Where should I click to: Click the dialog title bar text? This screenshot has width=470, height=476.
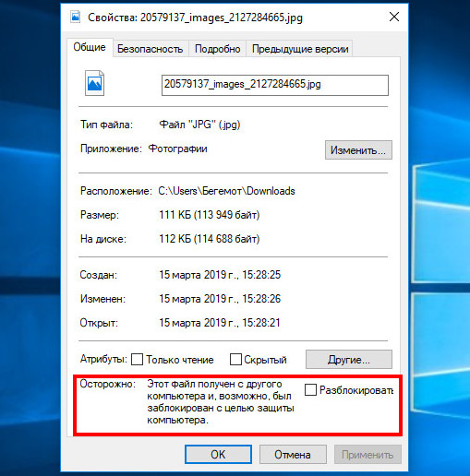(195, 18)
